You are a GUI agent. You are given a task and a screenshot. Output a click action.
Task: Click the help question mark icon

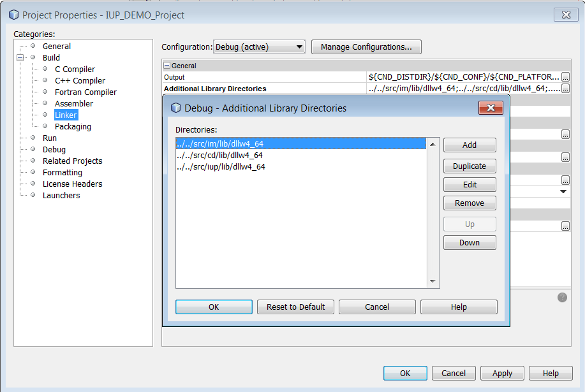(562, 297)
